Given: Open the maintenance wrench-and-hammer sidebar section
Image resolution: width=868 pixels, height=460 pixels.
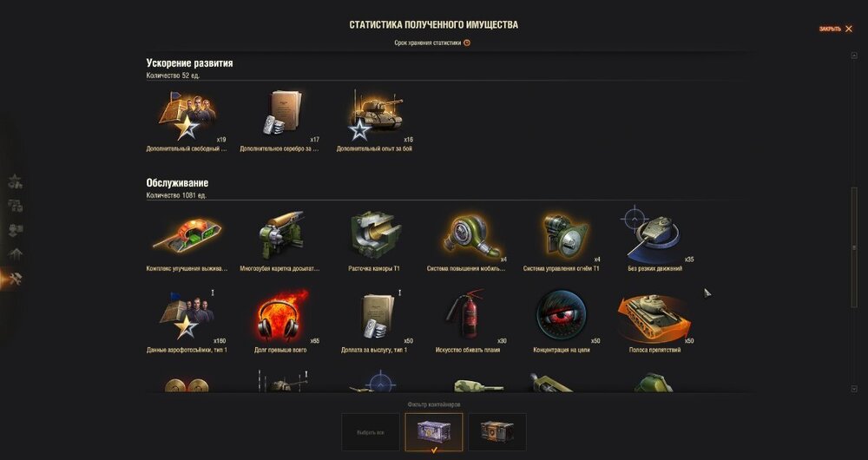Looking at the screenshot, I should [15, 279].
